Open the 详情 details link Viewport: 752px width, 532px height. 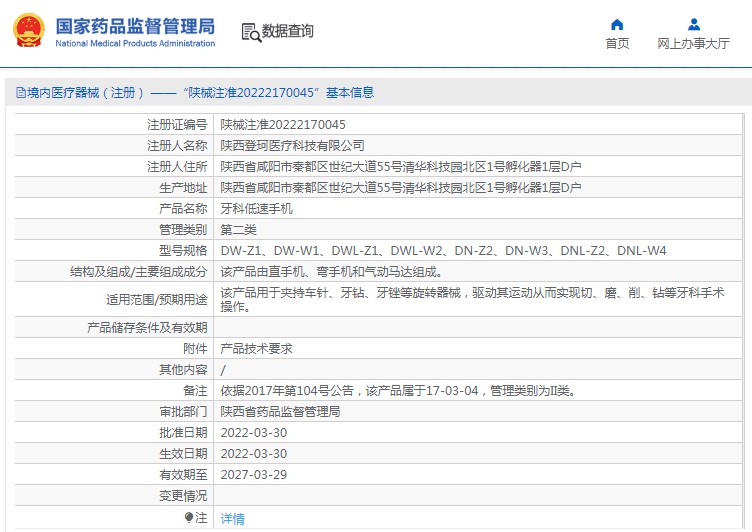coord(233,519)
